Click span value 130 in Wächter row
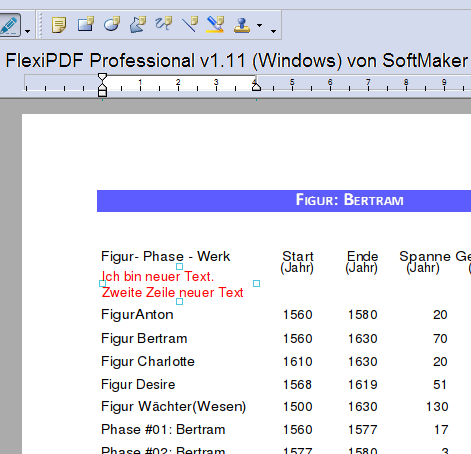 click(437, 407)
